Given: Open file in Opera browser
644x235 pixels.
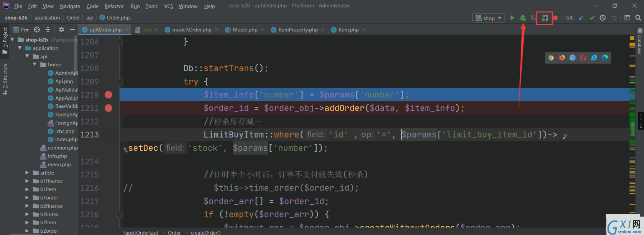Looking at the screenshot, I should coord(583,58).
